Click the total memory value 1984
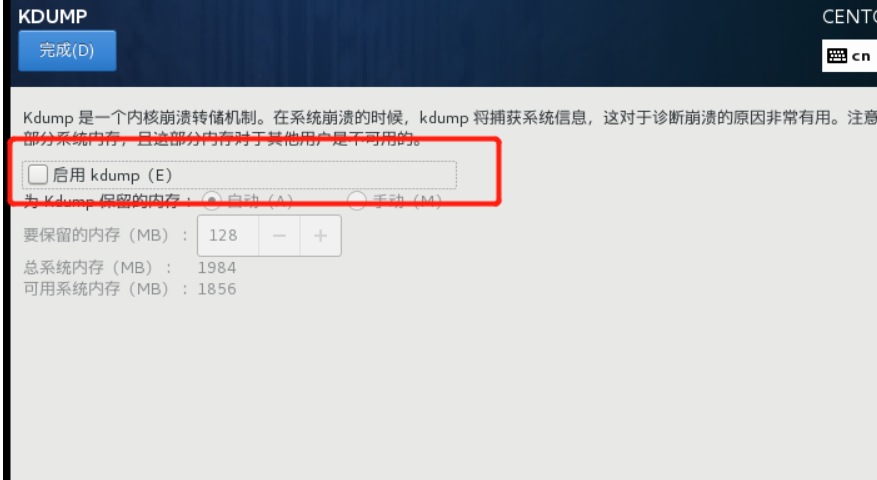The image size is (877, 480). coord(217,268)
